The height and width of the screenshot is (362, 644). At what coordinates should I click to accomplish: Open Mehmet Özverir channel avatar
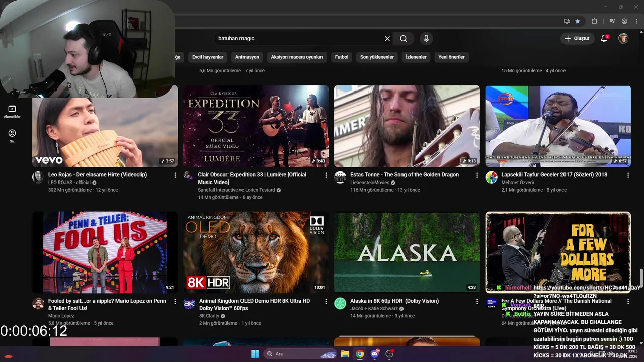[x=491, y=177]
